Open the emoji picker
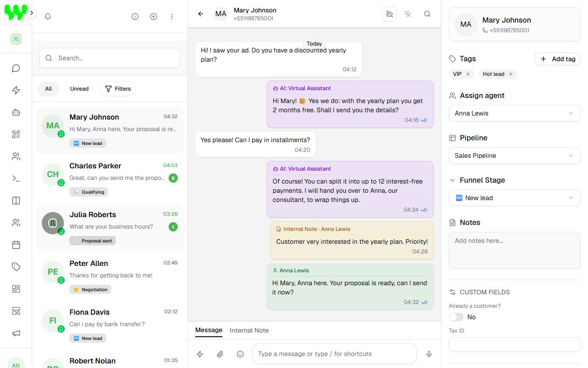This screenshot has width=588, height=368. pyautogui.click(x=240, y=354)
